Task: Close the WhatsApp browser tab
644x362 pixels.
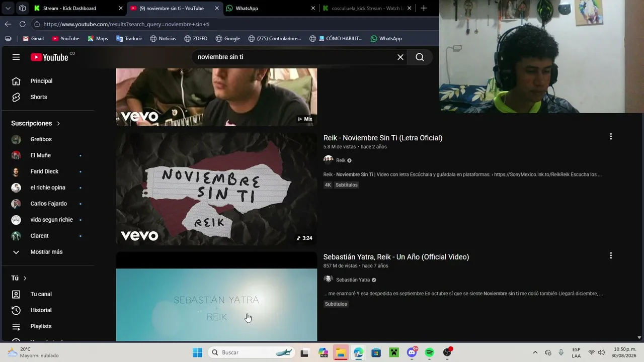Action: tap(313, 8)
